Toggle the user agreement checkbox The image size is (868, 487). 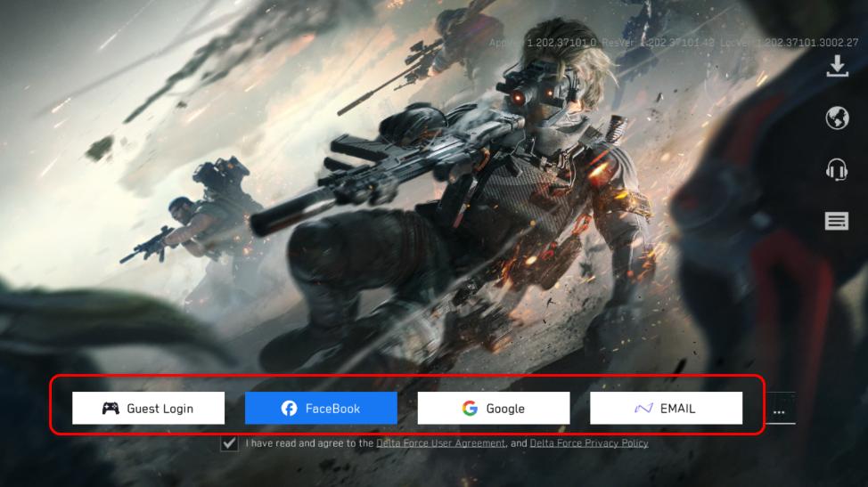[x=230, y=443]
